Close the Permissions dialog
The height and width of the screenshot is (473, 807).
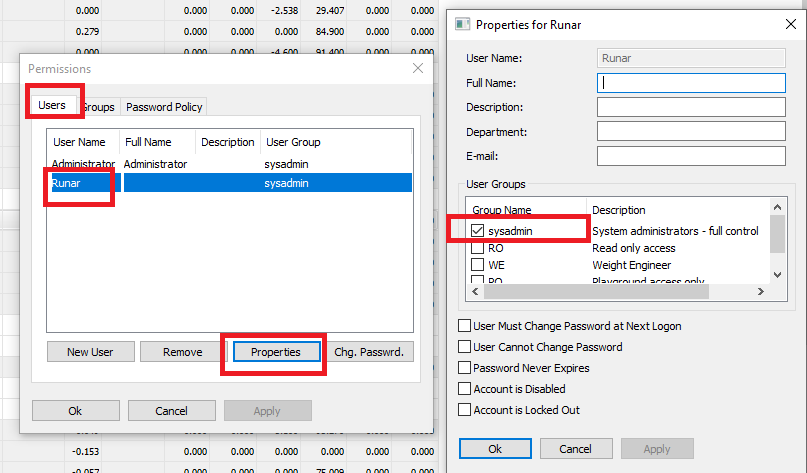tap(418, 68)
